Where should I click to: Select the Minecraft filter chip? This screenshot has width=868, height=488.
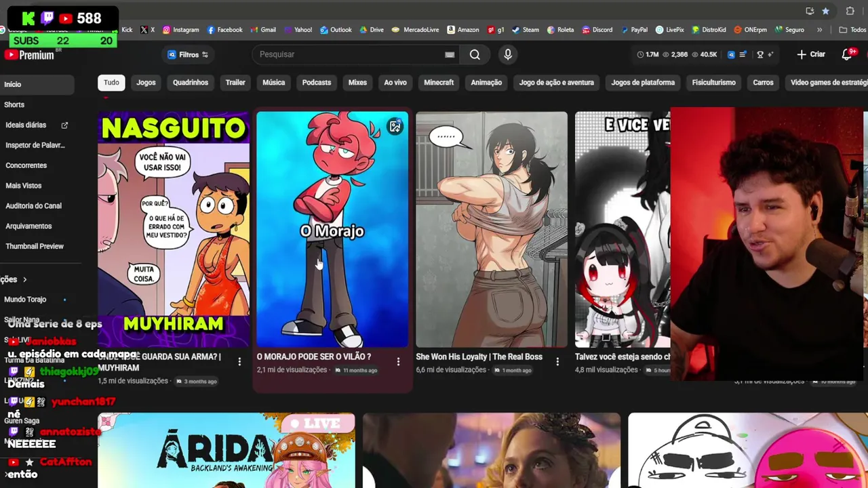pyautogui.click(x=439, y=82)
